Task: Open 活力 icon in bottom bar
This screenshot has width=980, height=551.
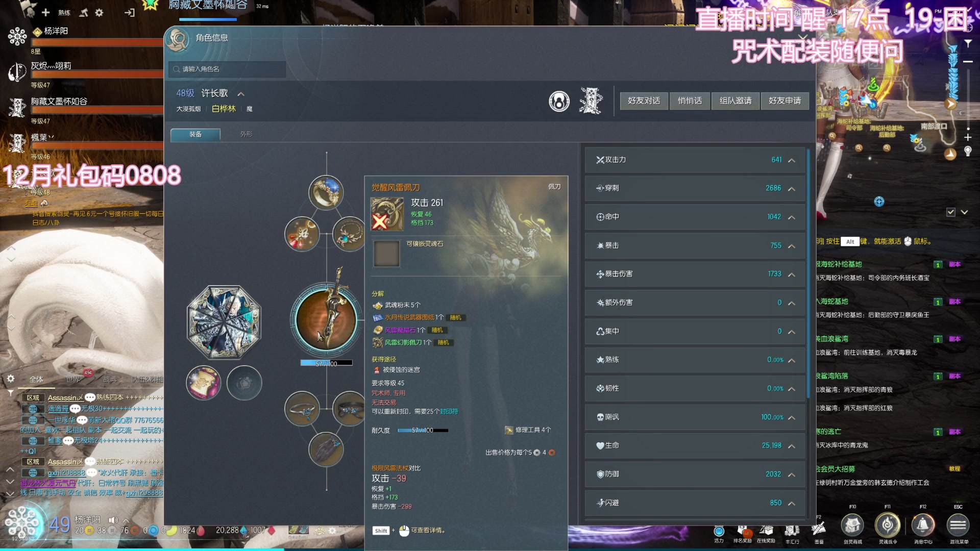Action: point(719,533)
